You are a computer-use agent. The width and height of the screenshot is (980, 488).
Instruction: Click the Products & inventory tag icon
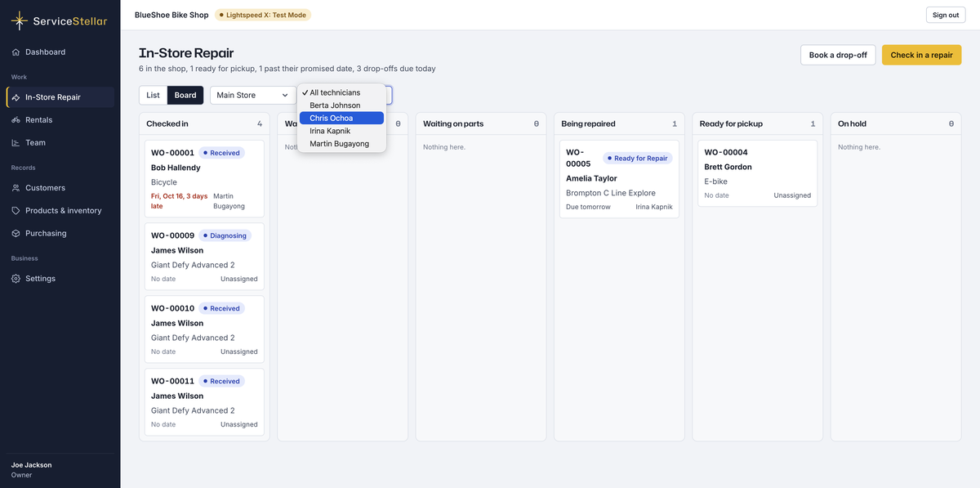16,211
